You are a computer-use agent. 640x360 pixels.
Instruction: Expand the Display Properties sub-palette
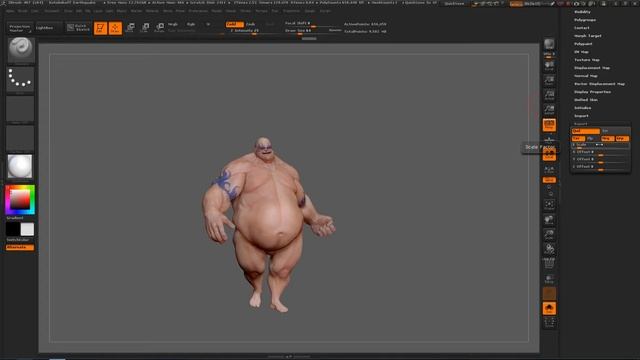click(592, 92)
